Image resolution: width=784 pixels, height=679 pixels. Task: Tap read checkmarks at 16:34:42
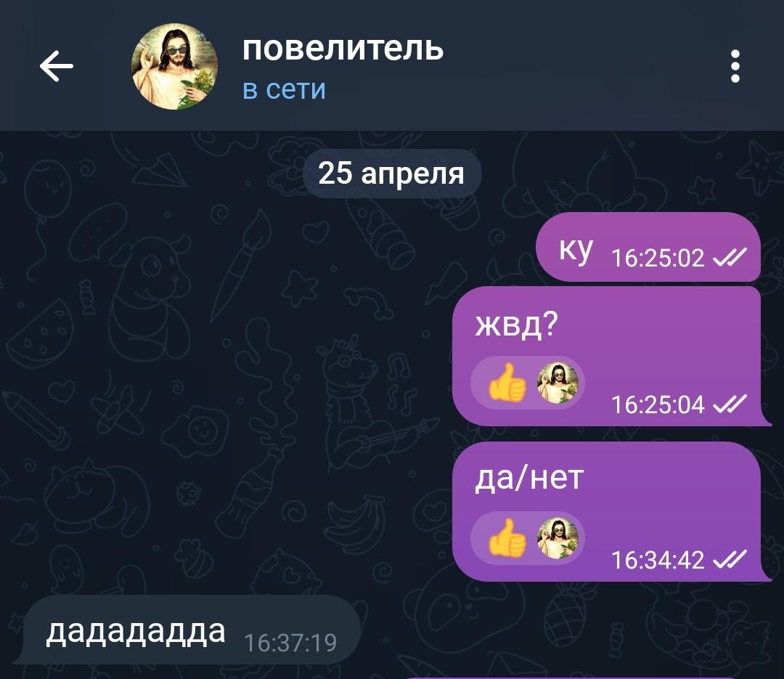[730, 558]
